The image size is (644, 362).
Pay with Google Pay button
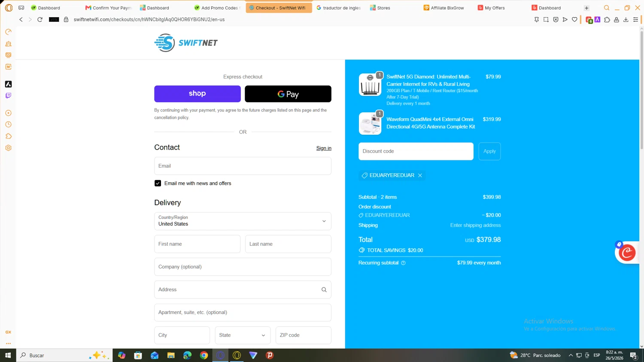[x=288, y=94]
